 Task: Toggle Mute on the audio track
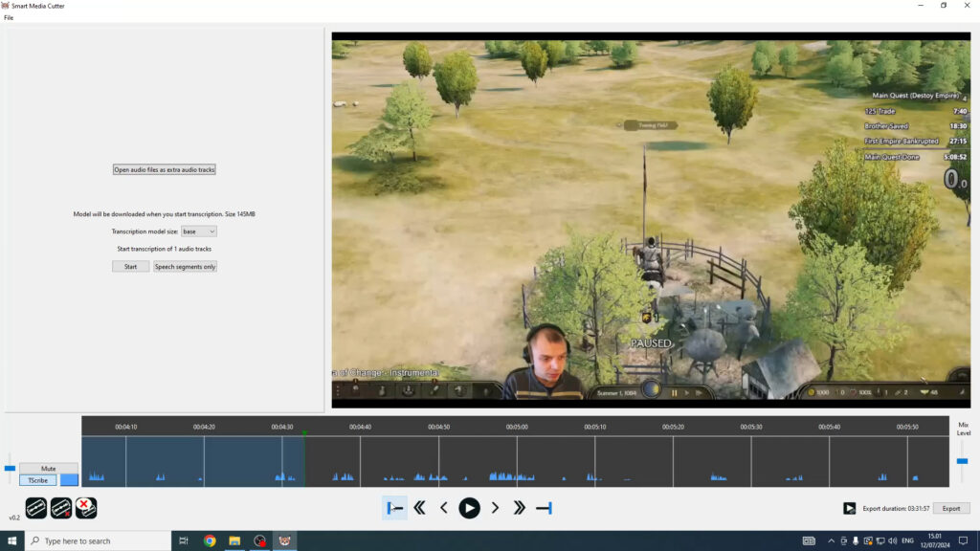pos(49,469)
